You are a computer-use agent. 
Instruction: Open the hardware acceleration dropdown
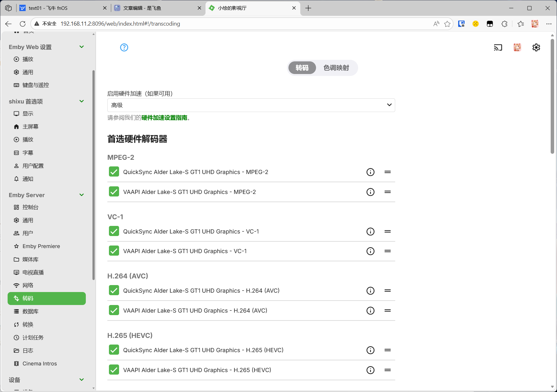coord(251,105)
